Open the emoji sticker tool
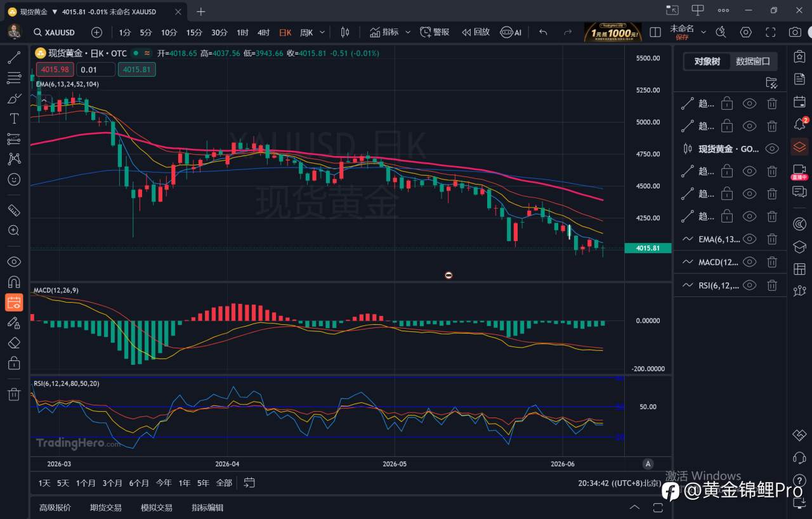Image resolution: width=812 pixels, height=519 pixels. pos(14,180)
